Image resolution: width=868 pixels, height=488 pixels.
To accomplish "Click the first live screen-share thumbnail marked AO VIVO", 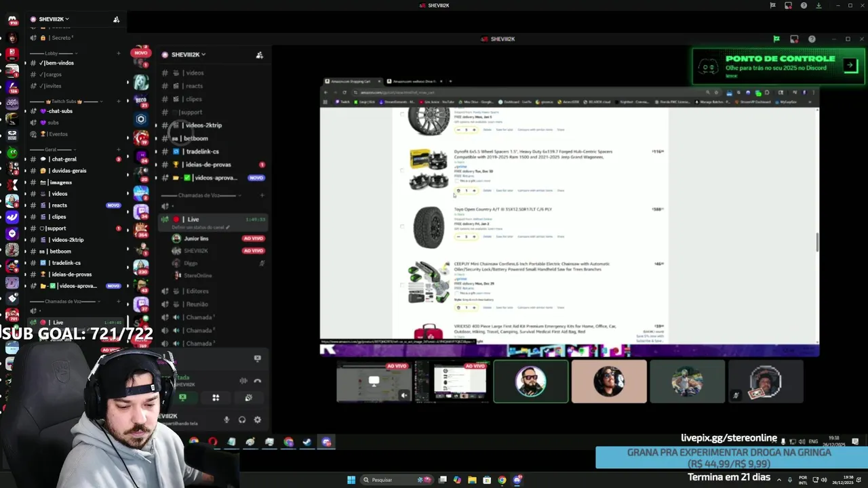I will 374,382.
